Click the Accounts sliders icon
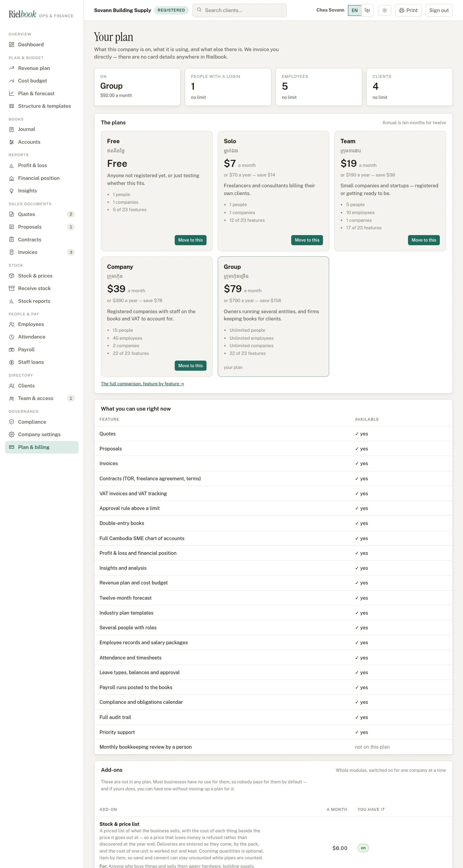The width and height of the screenshot is (463, 868). click(12, 142)
